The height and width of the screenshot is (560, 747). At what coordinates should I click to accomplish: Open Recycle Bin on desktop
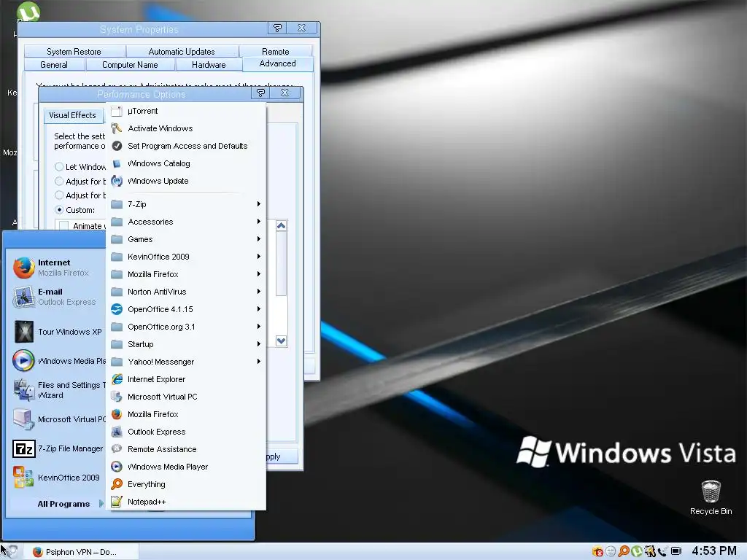coord(711,498)
